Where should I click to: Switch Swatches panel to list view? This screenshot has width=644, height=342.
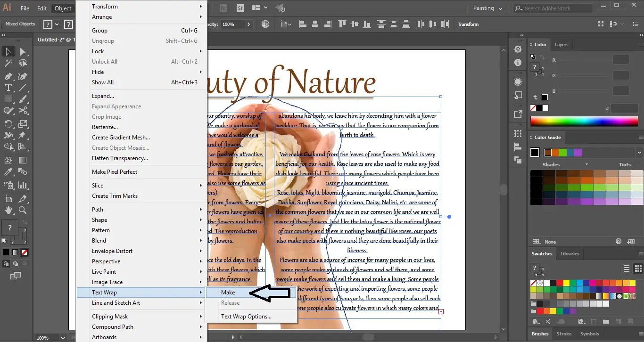click(626, 269)
